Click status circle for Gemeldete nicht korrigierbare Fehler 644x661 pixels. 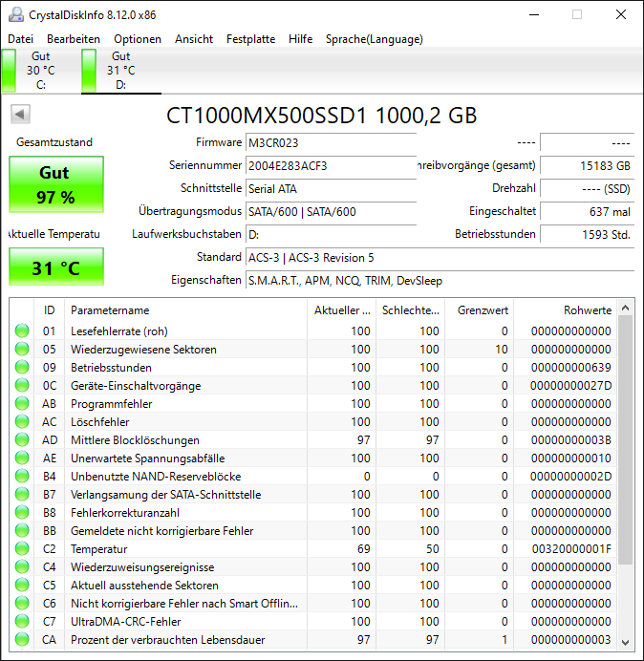(22, 530)
